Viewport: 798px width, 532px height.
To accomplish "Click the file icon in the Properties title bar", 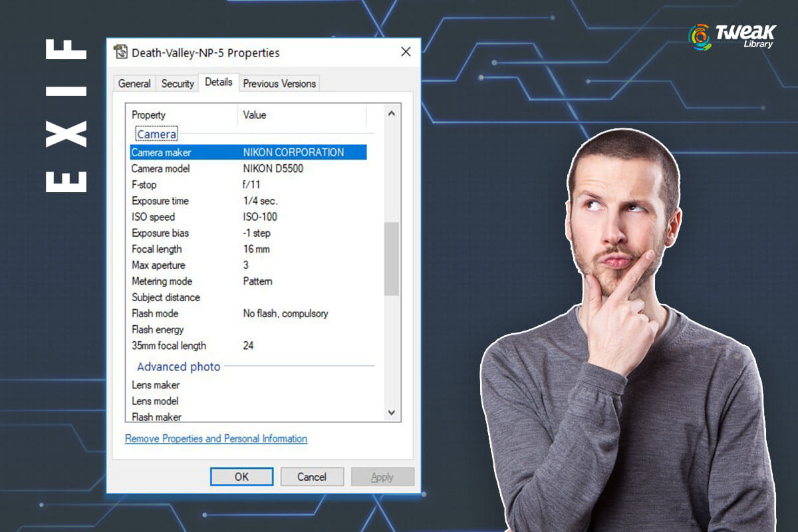I will [120, 53].
